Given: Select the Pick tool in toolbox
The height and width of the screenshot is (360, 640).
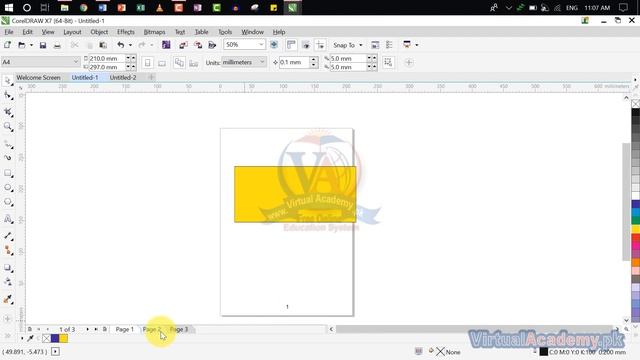Looking at the screenshot, I should tap(7, 81).
